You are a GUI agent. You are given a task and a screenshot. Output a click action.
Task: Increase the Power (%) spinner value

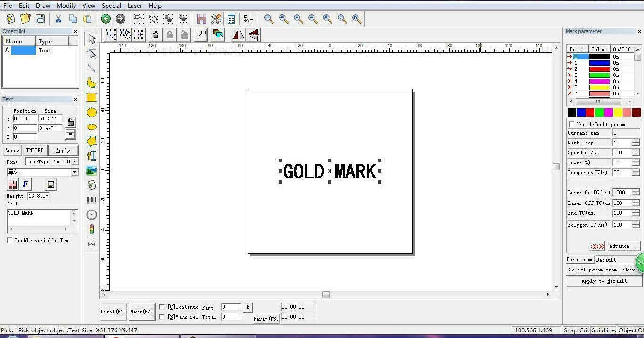pyautogui.click(x=636, y=161)
